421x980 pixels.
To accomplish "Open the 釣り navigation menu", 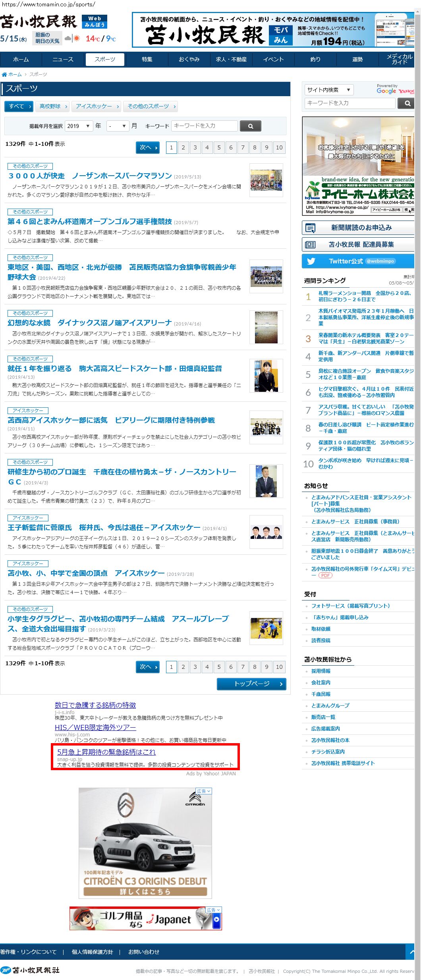I will point(315,60).
